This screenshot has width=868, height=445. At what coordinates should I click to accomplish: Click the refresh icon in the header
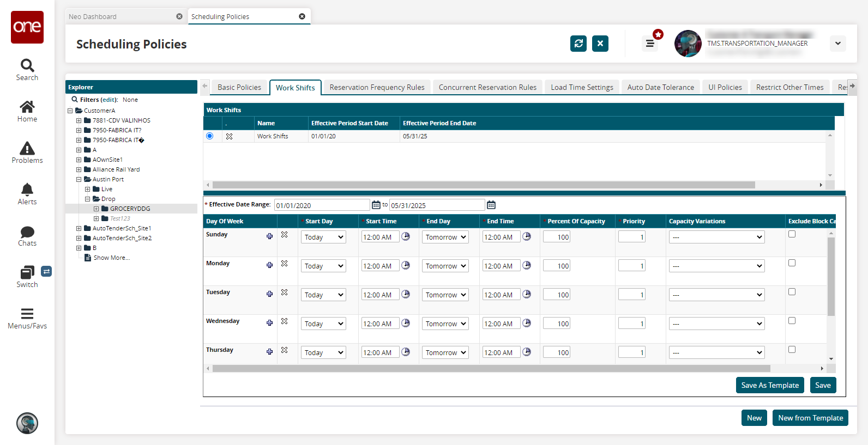tap(578, 44)
